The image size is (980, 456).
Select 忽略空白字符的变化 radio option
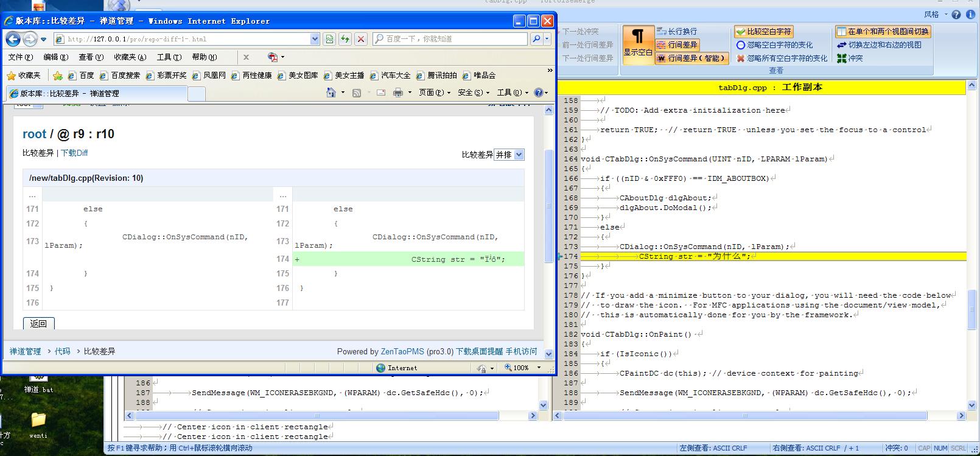(741, 45)
